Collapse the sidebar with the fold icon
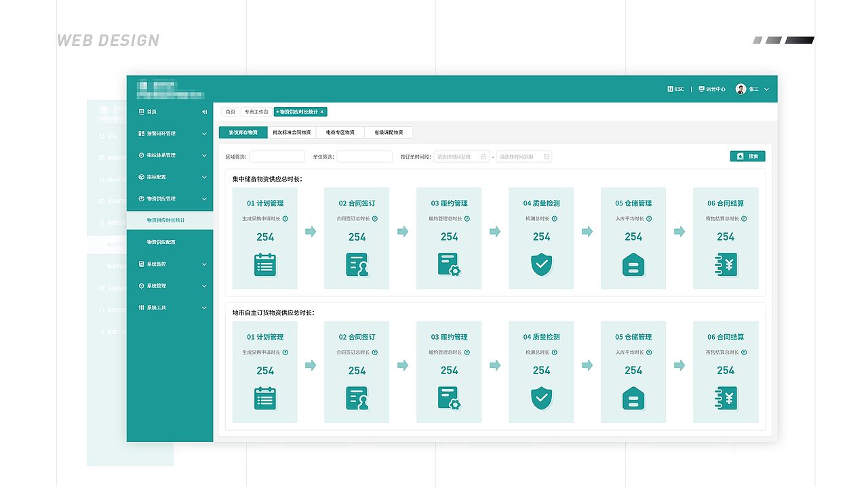The width and height of the screenshot is (868, 488). (205, 112)
